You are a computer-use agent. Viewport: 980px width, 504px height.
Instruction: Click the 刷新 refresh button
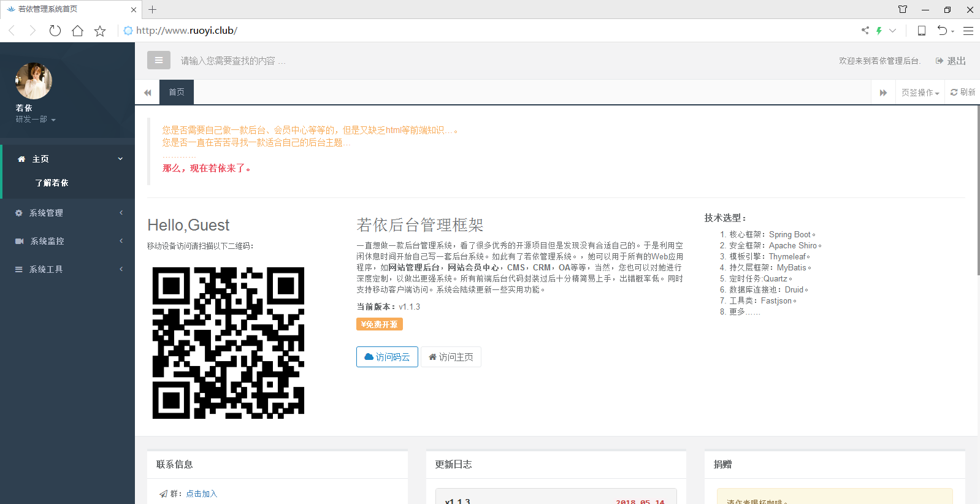click(x=963, y=92)
